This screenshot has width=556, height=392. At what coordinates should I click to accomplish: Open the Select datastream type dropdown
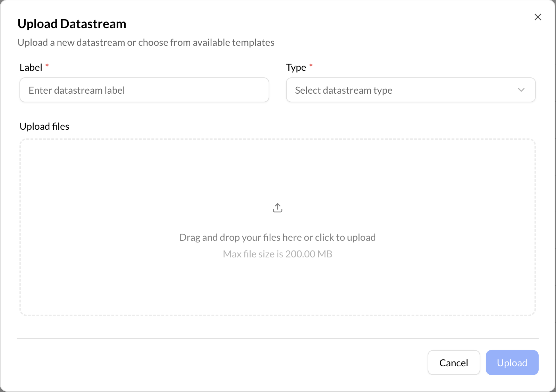click(411, 90)
